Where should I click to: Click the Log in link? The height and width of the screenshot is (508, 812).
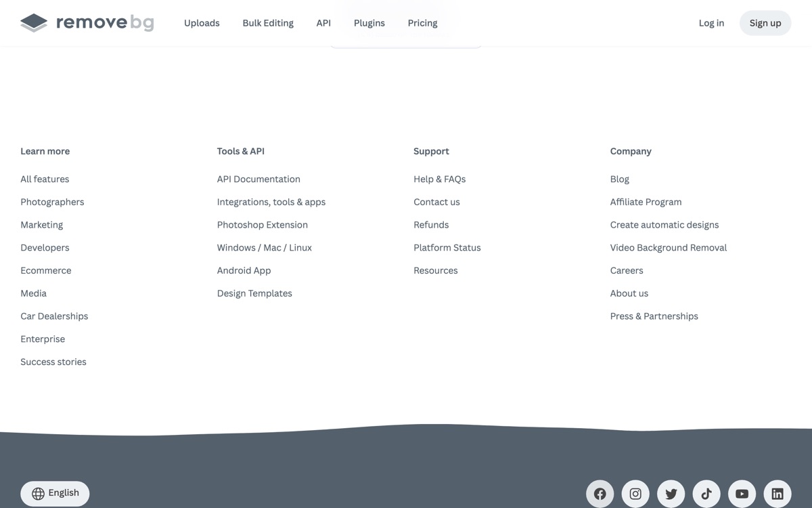[711, 23]
